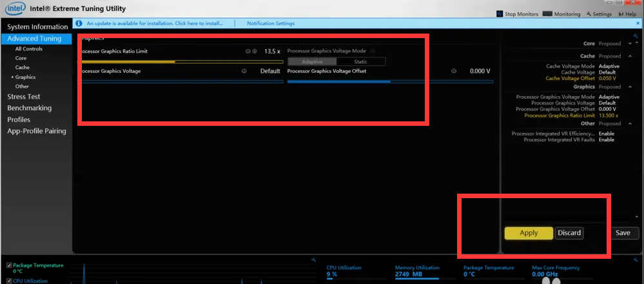Collapse the Graphics proposed settings section

click(x=630, y=86)
